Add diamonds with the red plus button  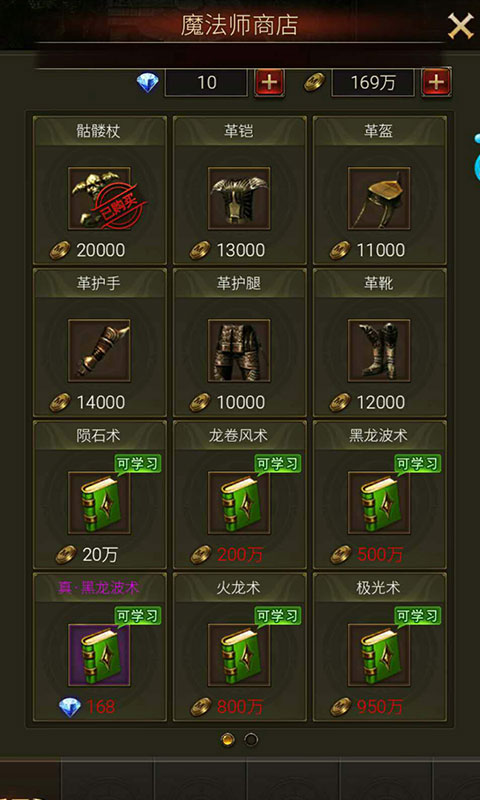pyautogui.click(x=269, y=82)
